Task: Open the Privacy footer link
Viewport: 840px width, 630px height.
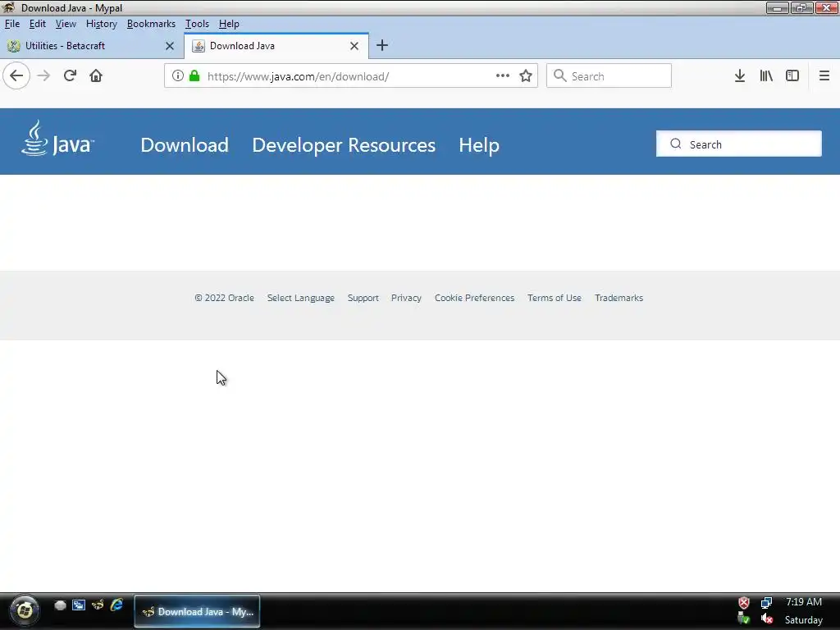Action: coord(406,298)
